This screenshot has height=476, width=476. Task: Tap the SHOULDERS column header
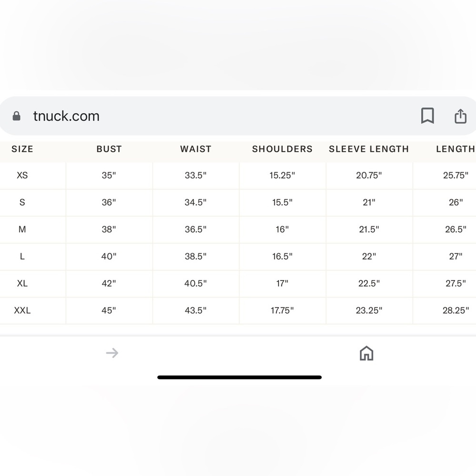[282, 149]
